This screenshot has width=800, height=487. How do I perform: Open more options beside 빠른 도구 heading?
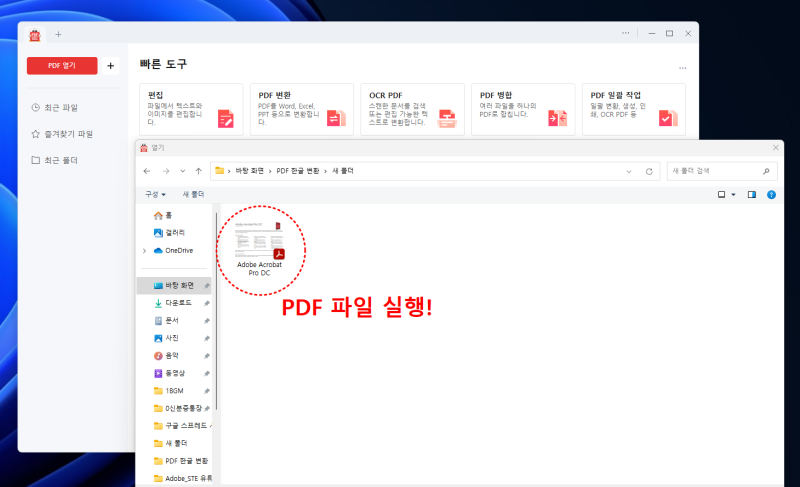(x=683, y=68)
